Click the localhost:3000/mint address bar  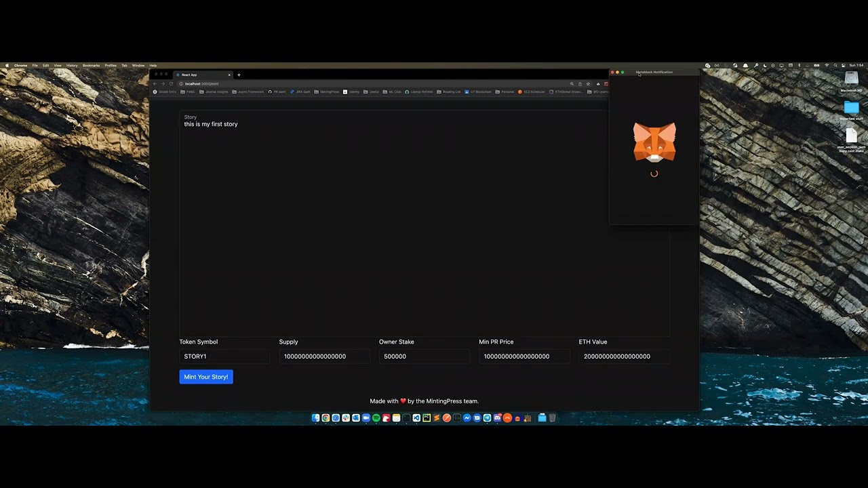tap(373, 83)
